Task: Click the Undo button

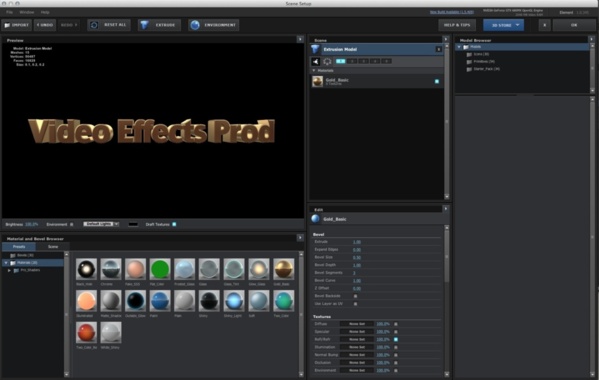Action: (45, 25)
